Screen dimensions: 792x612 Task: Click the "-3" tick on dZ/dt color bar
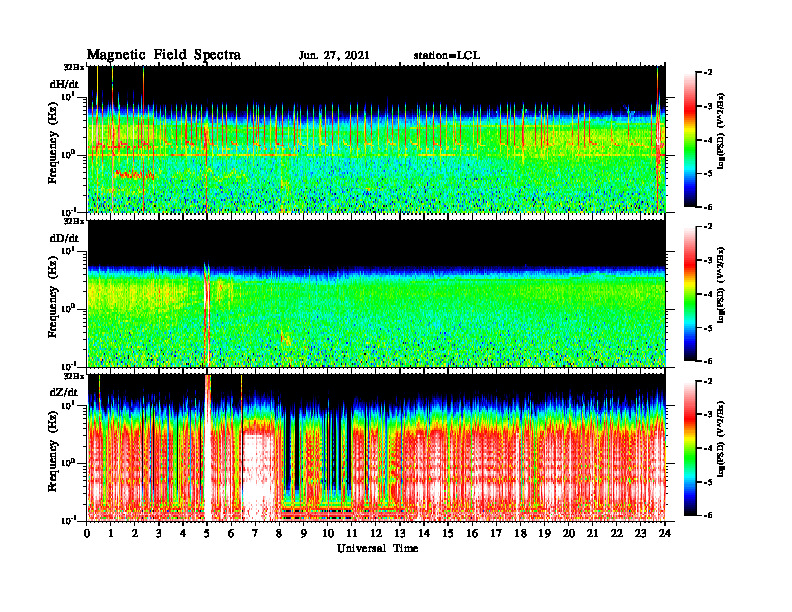708,415
